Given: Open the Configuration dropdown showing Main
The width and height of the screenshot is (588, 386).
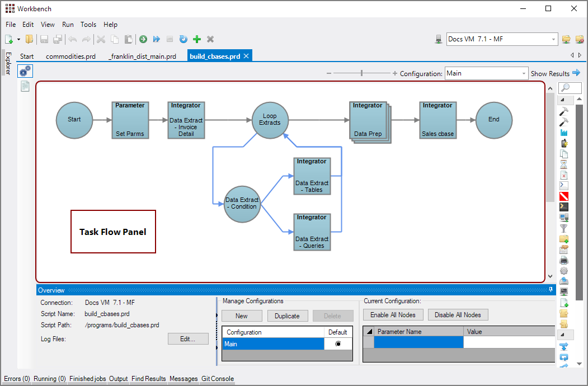Looking at the screenshot, I should 524,73.
